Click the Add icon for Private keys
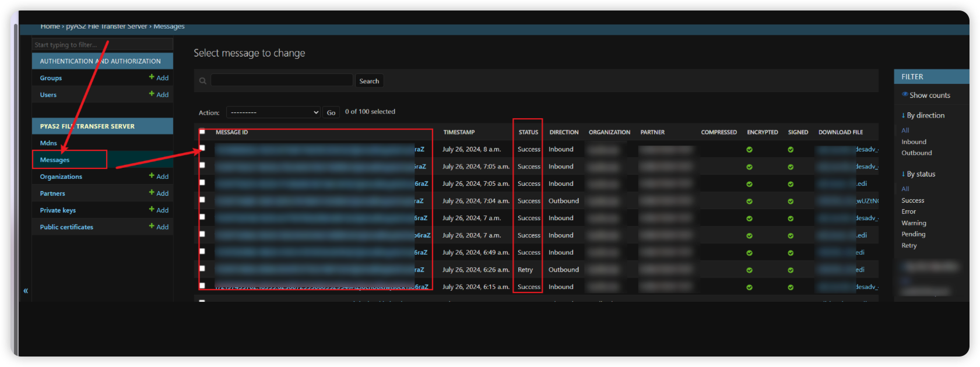This screenshot has height=367, width=980. pyautogui.click(x=152, y=209)
